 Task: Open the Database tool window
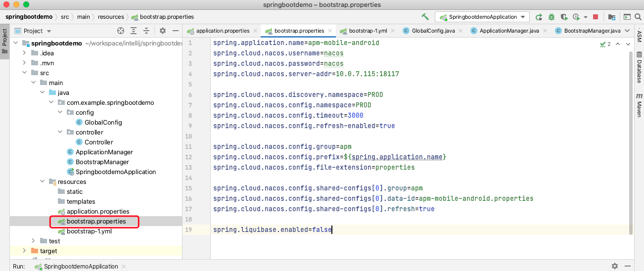[639, 67]
